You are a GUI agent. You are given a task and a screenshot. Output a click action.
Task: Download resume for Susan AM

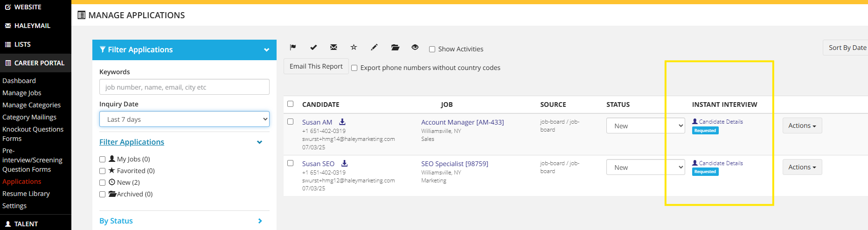pos(342,122)
